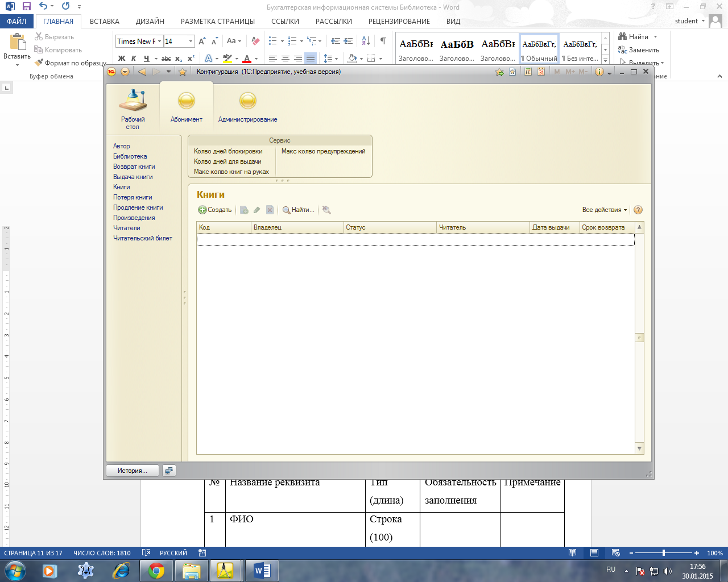The height and width of the screenshot is (582, 728).
Task: Open РЕЦЕНЗИРОВАНИЕ ribbon tab
Action: tap(399, 21)
